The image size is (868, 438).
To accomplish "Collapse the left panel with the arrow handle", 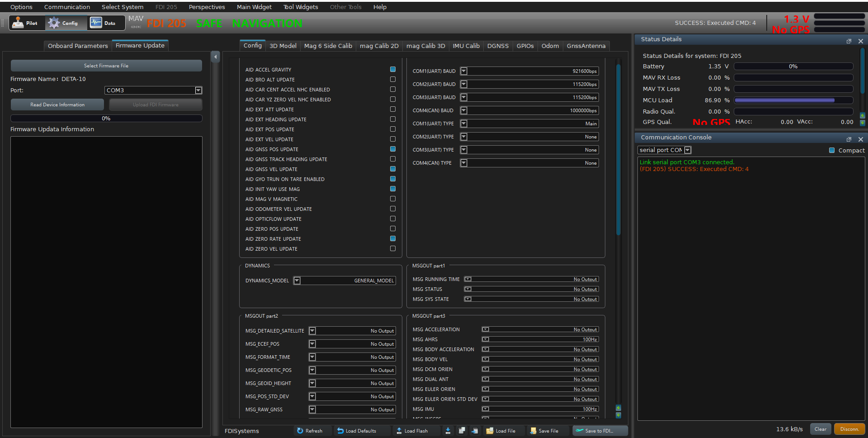I will 215,57.
